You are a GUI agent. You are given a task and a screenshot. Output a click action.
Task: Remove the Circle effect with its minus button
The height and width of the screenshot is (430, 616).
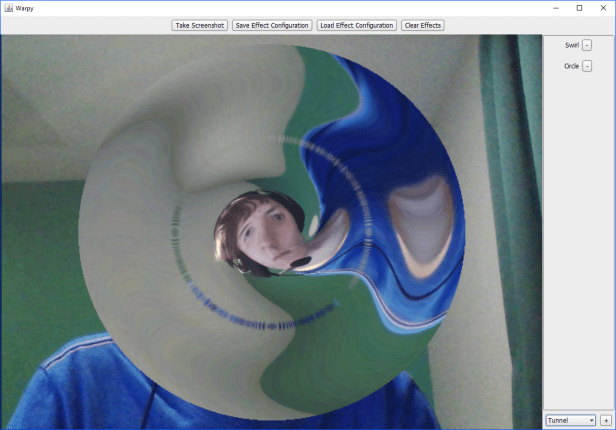[587, 66]
